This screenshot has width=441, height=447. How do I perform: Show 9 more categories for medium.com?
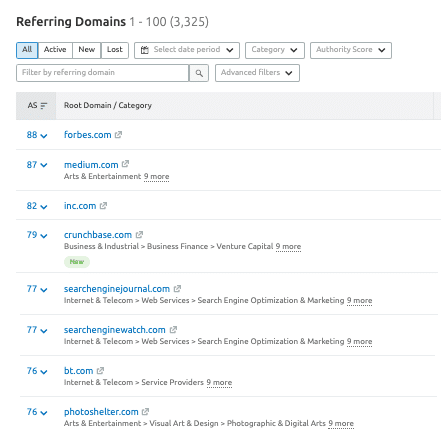click(x=157, y=176)
